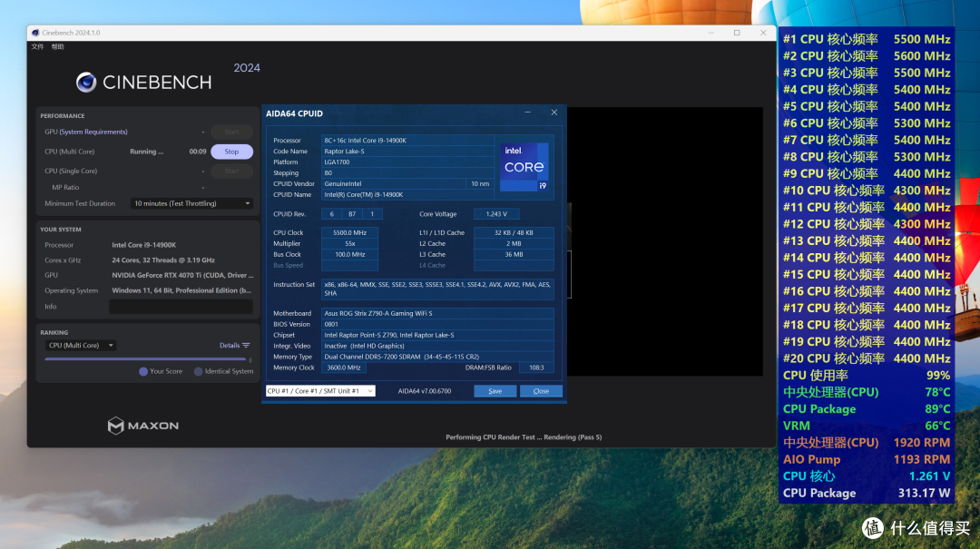Minimize the Cinebench window
This screenshot has height=549, width=980.
711,33
